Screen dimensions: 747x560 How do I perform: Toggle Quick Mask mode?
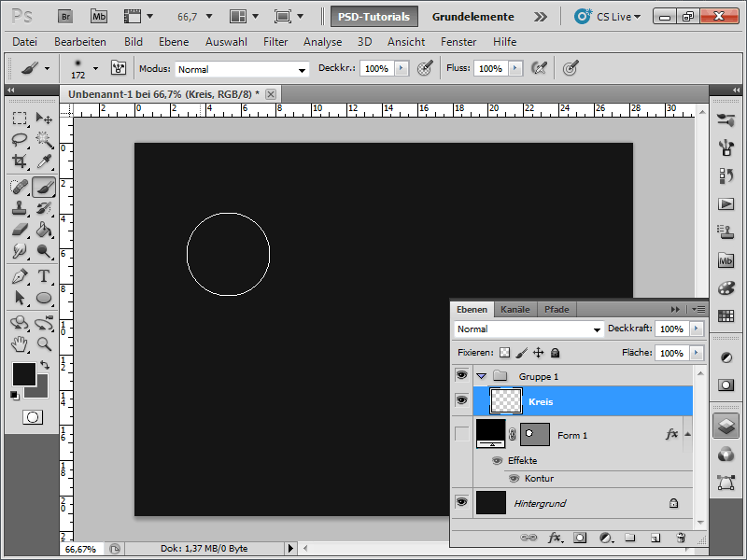tap(33, 417)
